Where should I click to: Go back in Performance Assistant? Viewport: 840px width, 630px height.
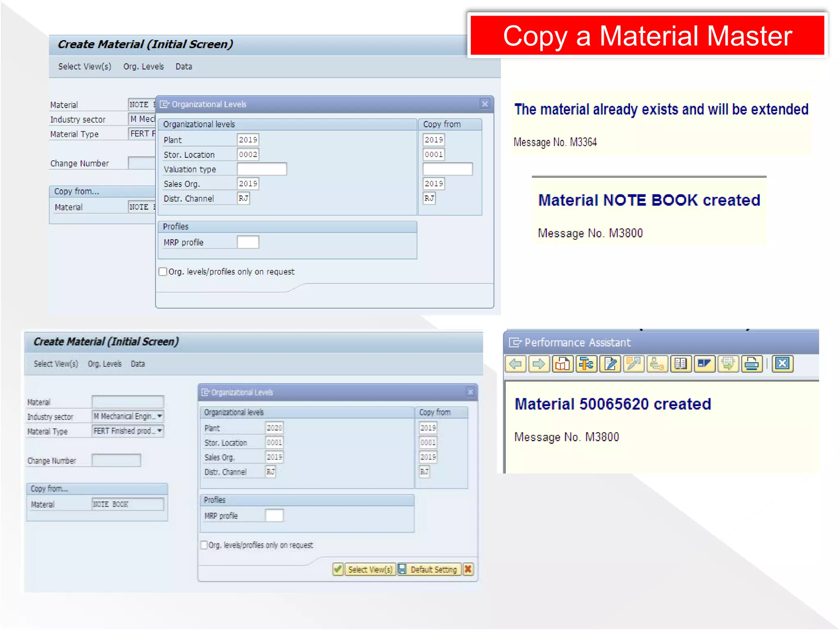click(x=516, y=364)
